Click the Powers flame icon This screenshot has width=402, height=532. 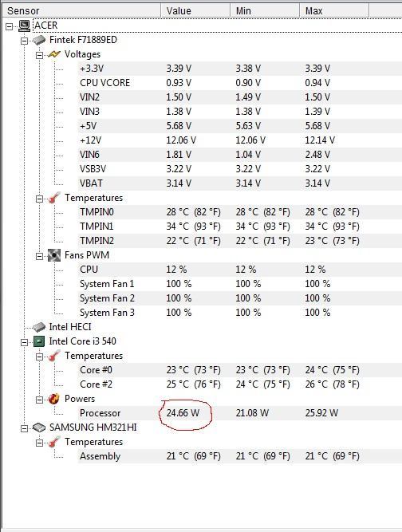[x=54, y=399]
